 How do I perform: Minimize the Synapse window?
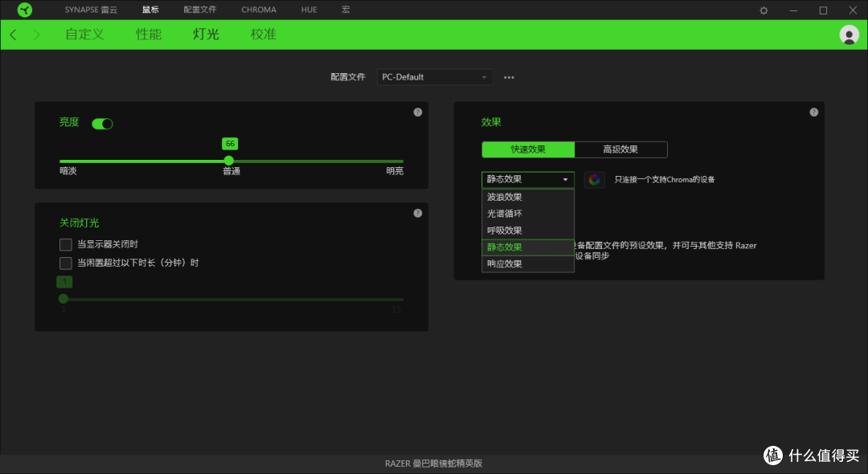[793, 10]
